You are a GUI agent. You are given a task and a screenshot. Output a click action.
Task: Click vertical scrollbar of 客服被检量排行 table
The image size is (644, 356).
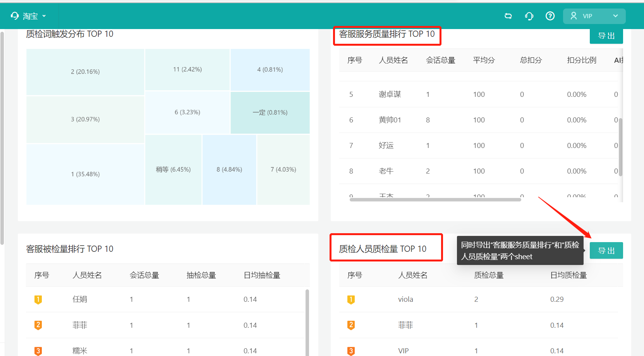coord(307,322)
